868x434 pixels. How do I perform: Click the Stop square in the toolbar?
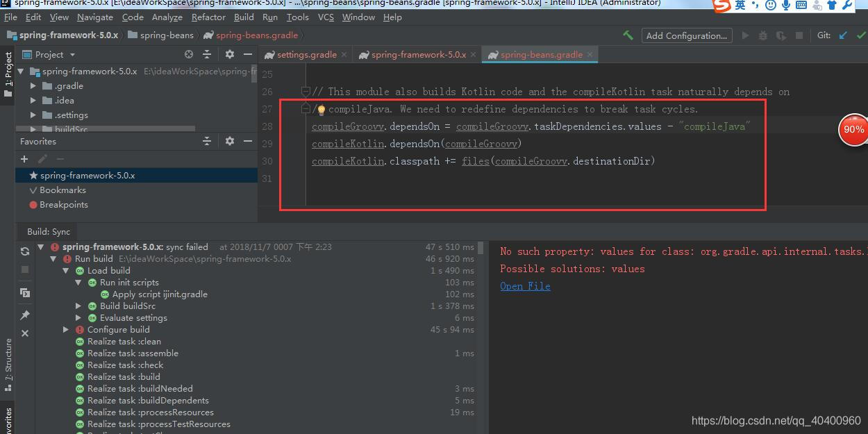[x=799, y=35]
